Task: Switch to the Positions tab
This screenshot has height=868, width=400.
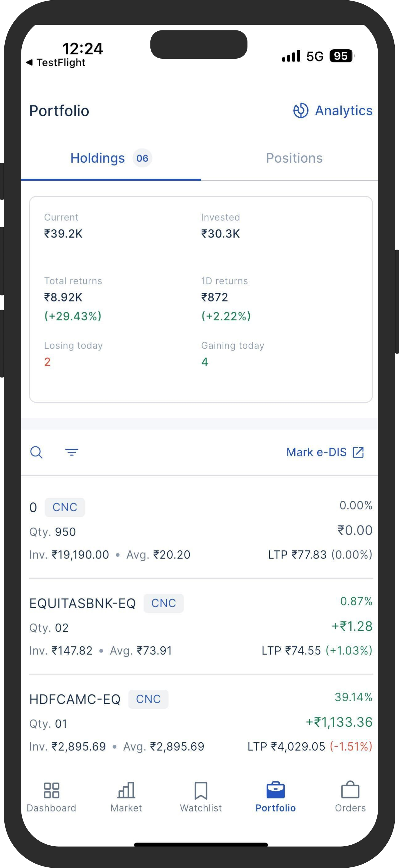Action: [294, 158]
